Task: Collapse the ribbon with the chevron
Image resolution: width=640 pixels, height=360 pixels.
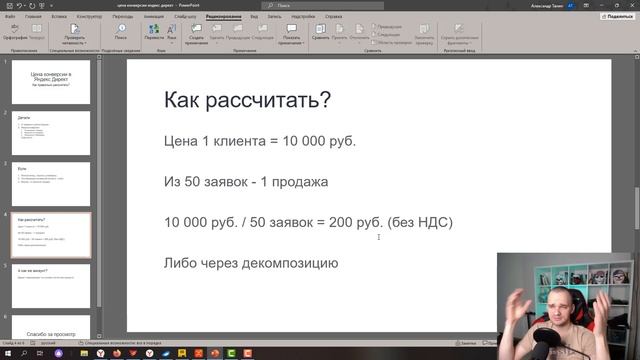Action: tap(636, 51)
